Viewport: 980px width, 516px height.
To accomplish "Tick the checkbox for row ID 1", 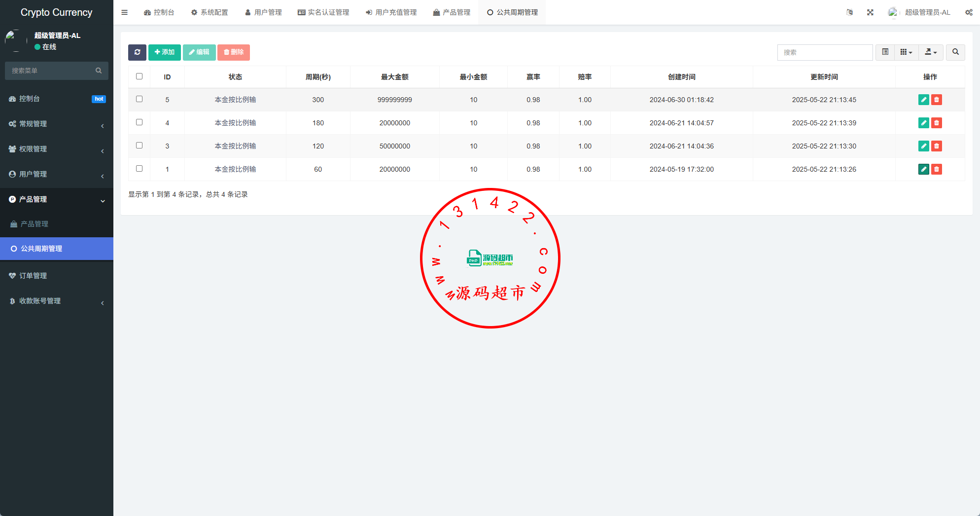I will tap(139, 169).
